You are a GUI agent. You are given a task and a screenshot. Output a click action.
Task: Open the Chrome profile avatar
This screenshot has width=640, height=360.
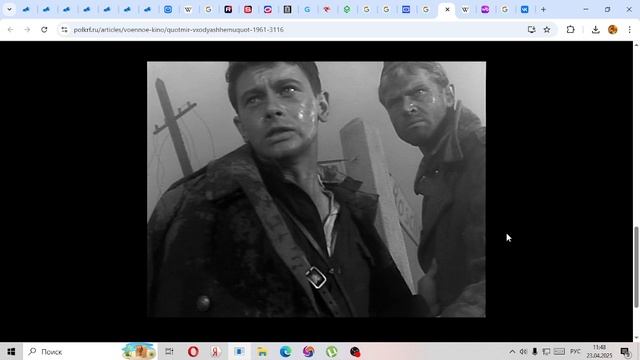pos(612,29)
